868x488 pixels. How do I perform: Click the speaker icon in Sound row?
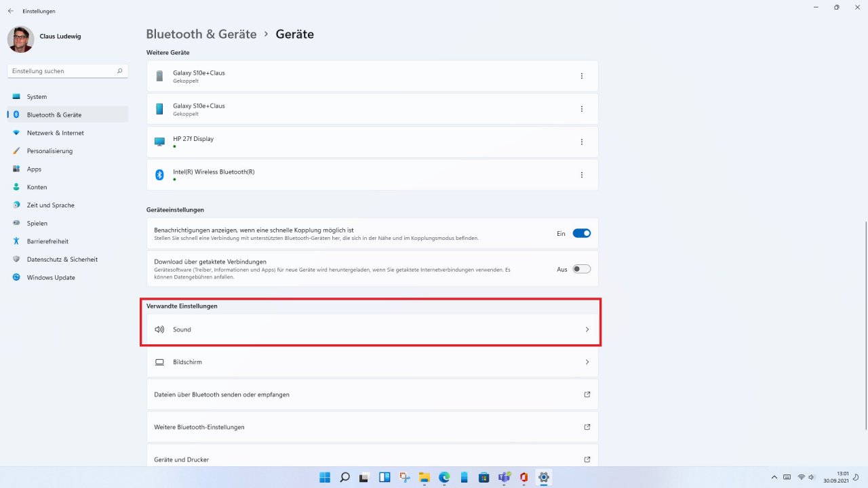(x=159, y=329)
